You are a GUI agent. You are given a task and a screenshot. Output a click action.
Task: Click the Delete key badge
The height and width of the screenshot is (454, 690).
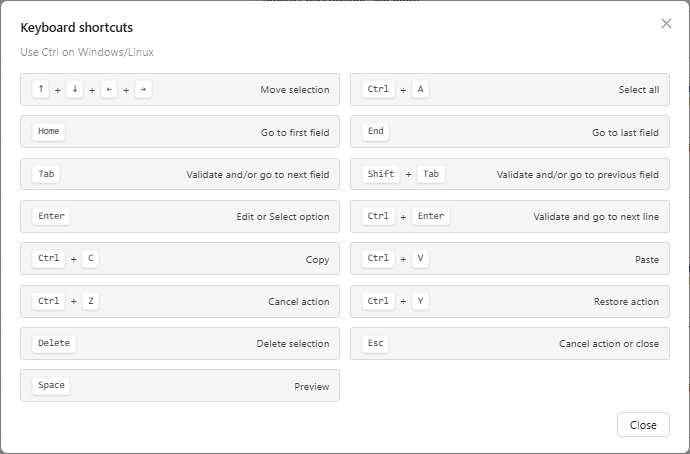coord(54,343)
